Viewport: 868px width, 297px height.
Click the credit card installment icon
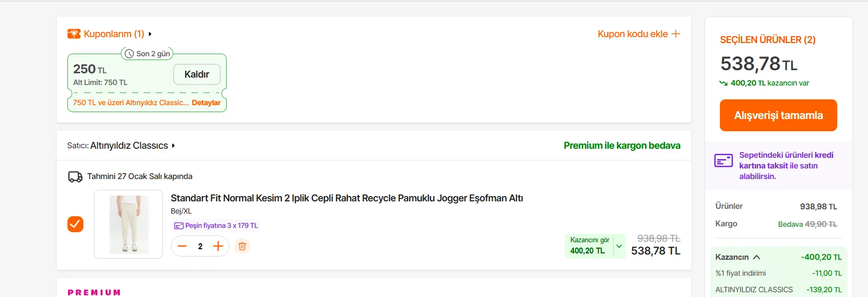[x=723, y=160]
